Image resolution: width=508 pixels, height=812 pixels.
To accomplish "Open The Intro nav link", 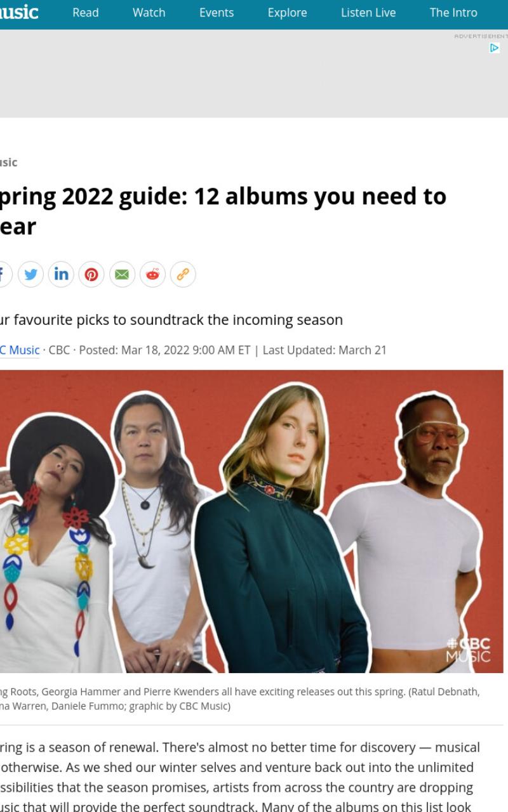I will click(x=453, y=13).
